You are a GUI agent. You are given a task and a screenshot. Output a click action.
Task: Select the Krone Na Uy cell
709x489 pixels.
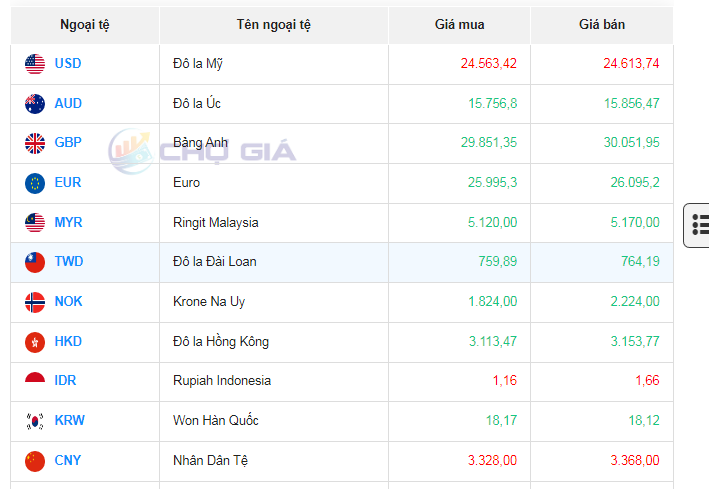point(274,302)
